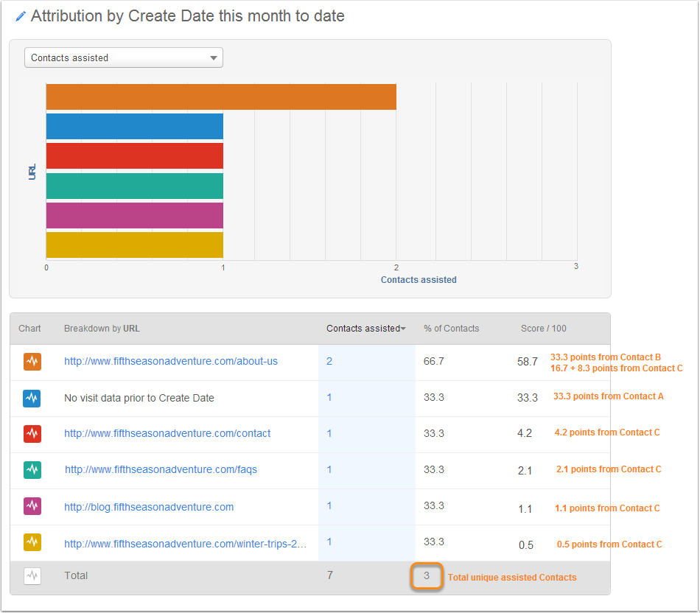Open the fifthseasonadventure.com/contact link
Screen dimensions: 700x613
coord(167,433)
